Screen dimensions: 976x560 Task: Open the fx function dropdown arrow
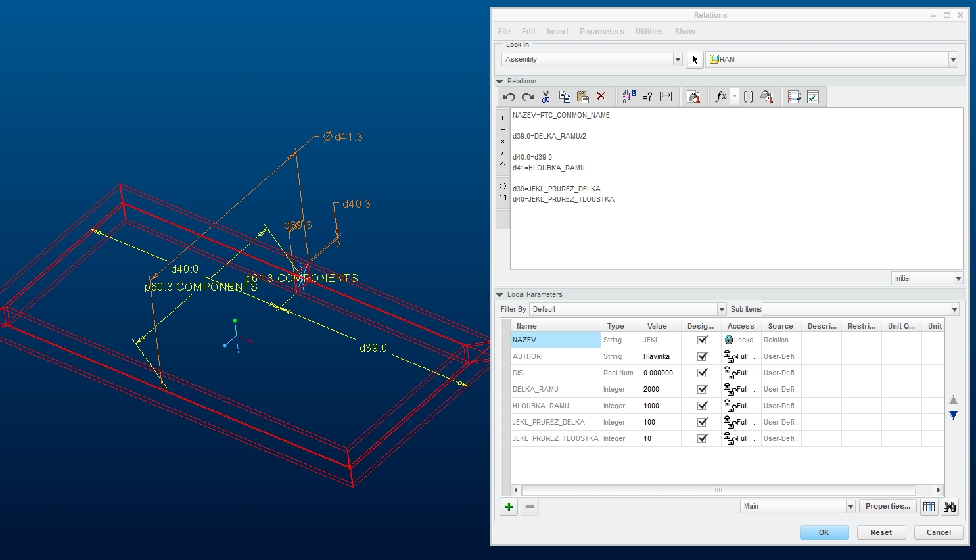point(735,97)
